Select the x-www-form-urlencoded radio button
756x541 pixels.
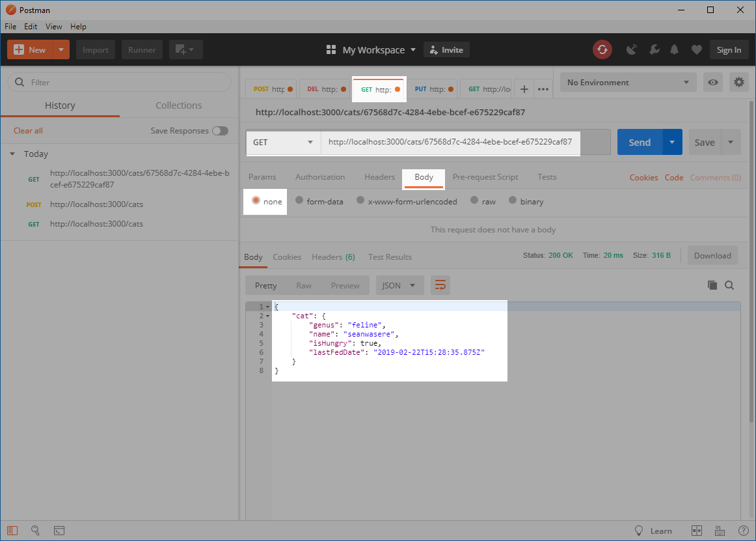pyautogui.click(x=360, y=201)
